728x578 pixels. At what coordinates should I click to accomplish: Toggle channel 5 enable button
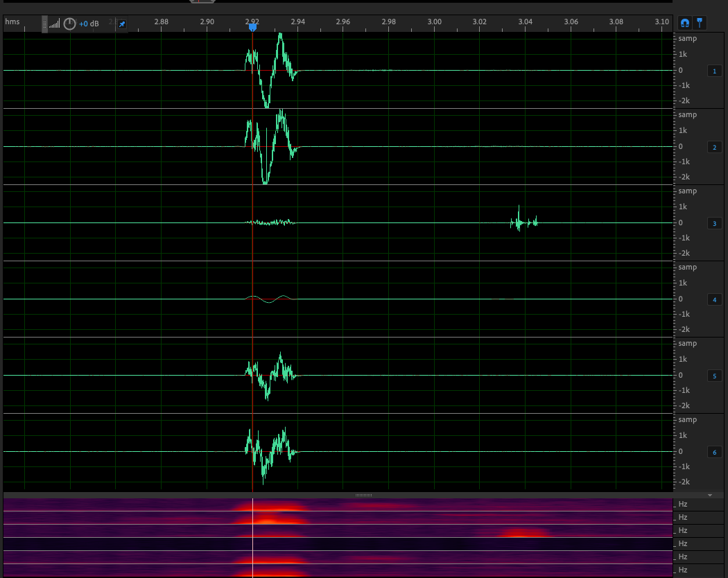coord(714,376)
